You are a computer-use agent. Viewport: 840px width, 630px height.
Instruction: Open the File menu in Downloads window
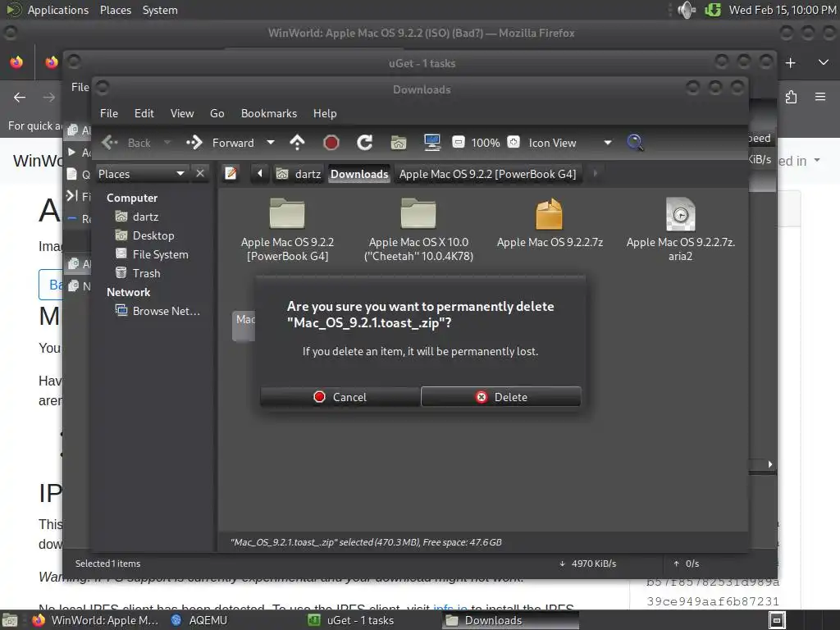[109, 113]
